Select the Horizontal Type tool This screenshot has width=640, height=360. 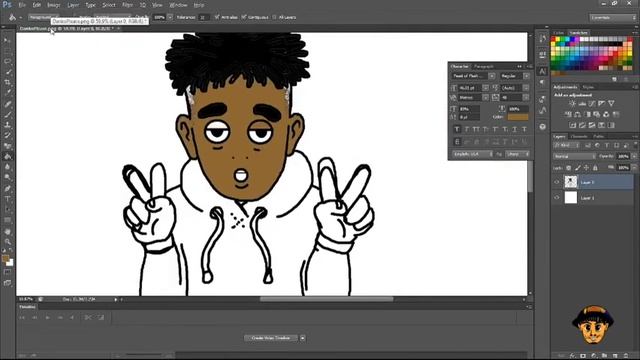point(7,199)
